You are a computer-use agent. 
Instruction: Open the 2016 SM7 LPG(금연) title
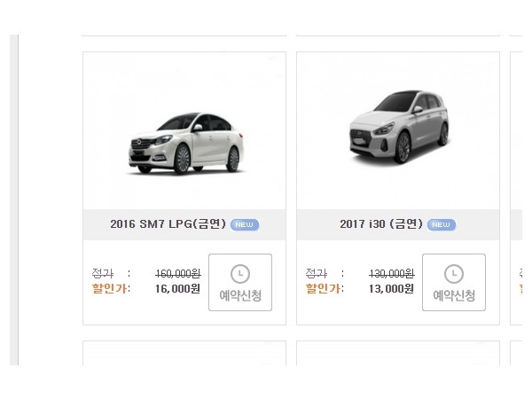pyautogui.click(x=168, y=224)
